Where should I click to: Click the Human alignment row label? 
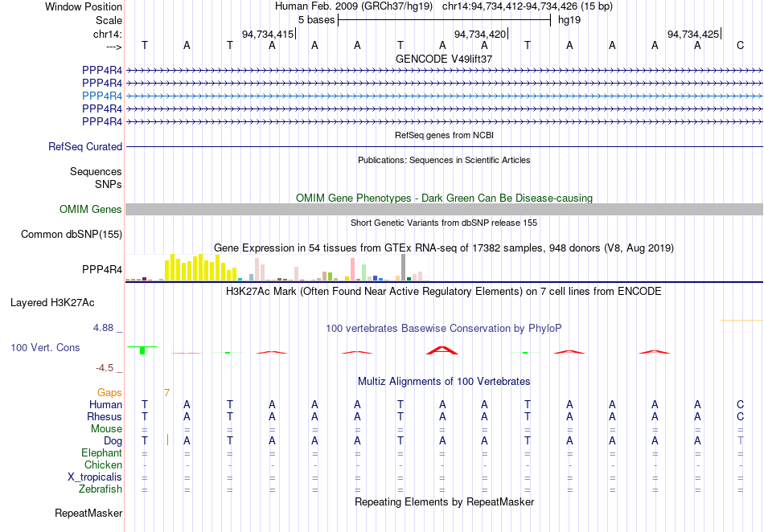105,404
